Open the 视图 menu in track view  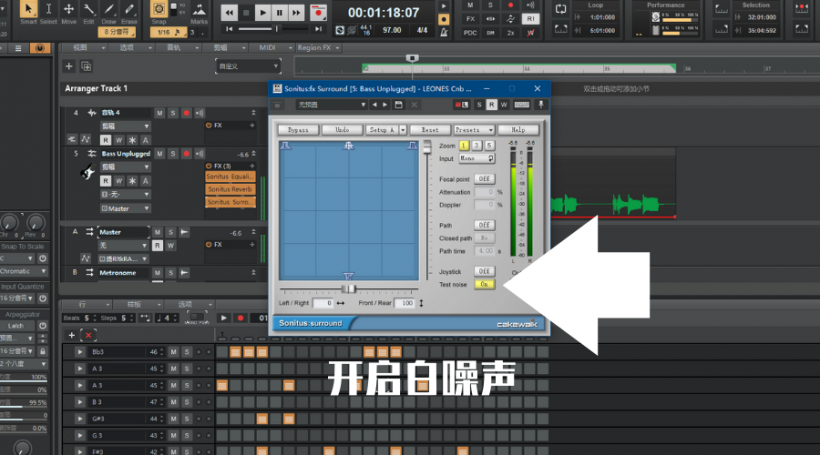point(84,48)
